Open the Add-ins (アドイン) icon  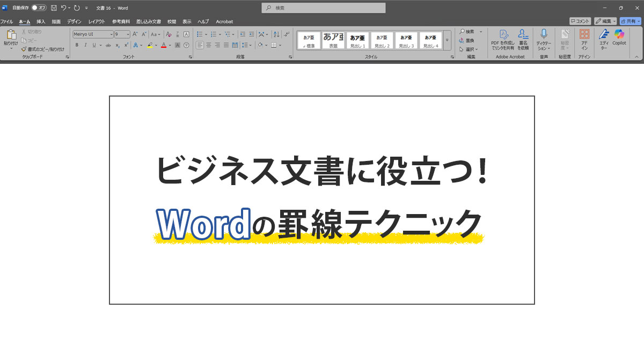[584, 36]
